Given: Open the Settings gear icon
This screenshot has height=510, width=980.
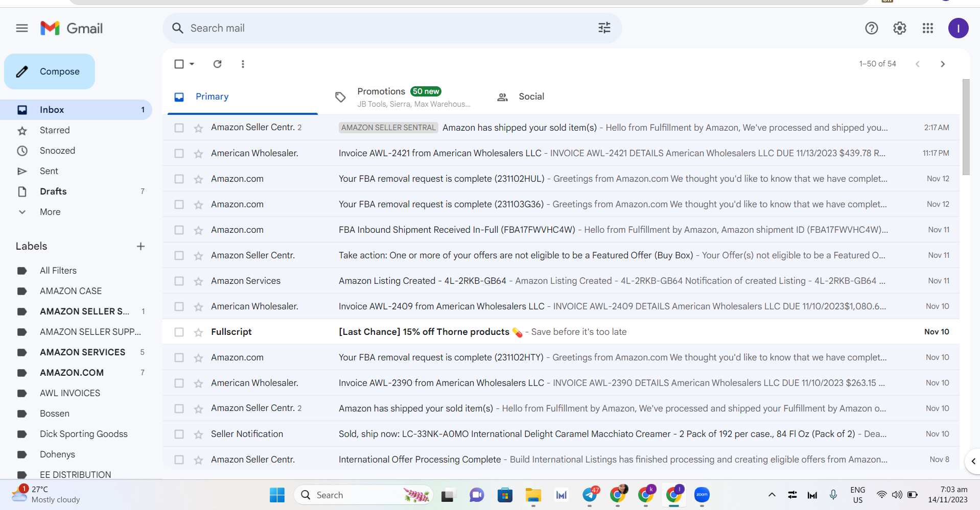Looking at the screenshot, I should 900,28.
